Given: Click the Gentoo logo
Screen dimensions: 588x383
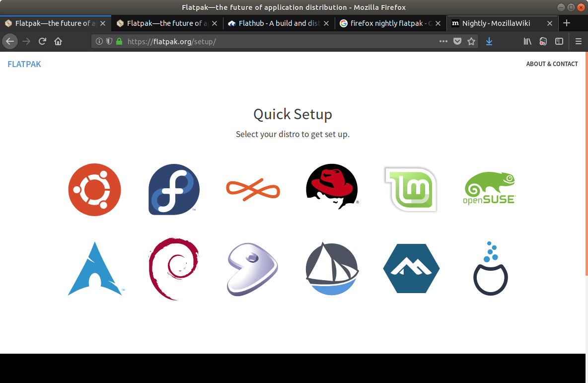Looking at the screenshot, I should (253, 269).
